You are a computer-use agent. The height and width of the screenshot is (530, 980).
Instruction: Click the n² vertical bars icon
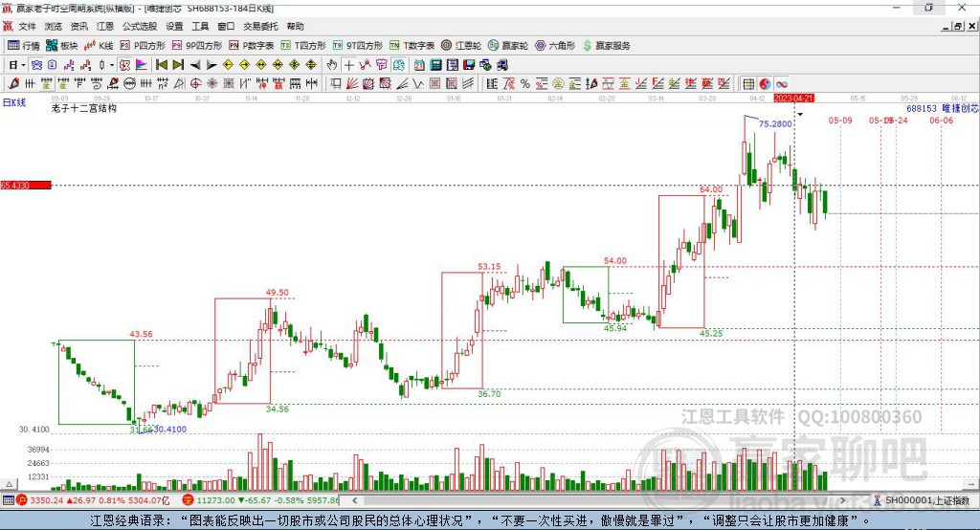pos(163,84)
